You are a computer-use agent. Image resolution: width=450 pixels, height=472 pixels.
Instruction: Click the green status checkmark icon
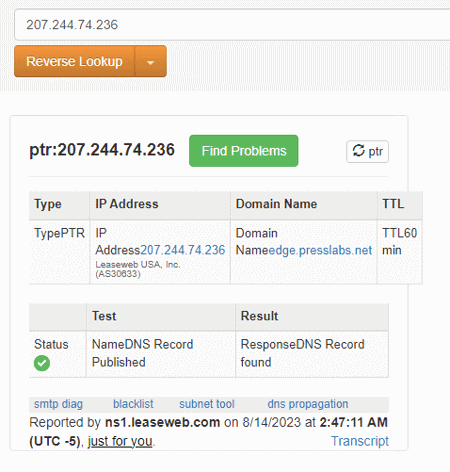[x=42, y=363]
